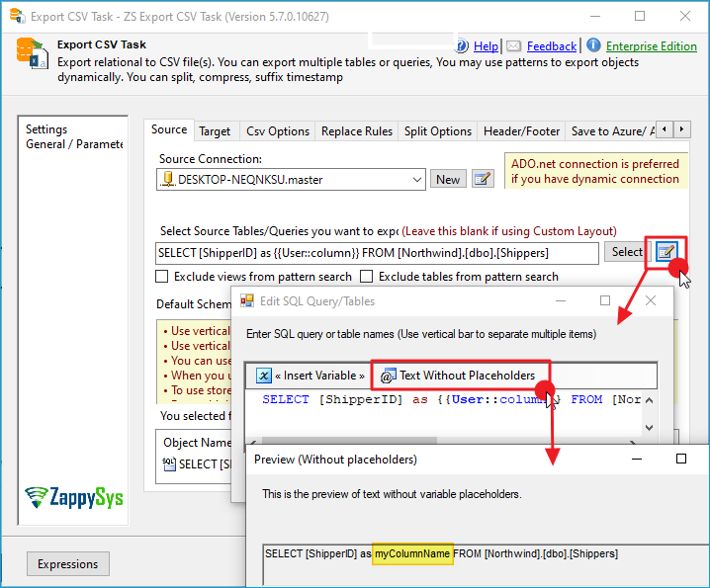Click the Insert Variable toolbar button
Screen dimensions: 710x588
(x=310, y=376)
